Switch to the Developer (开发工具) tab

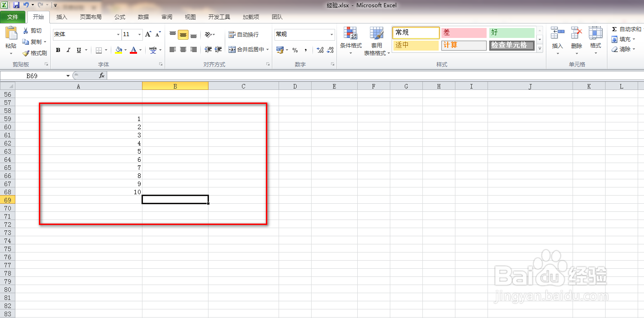(219, 17)
